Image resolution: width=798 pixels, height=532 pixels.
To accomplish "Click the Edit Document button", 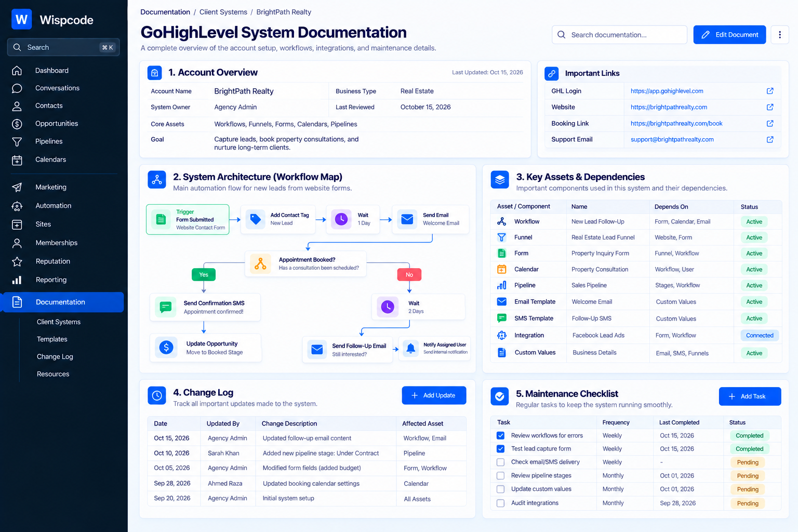I will tap(729, 35).
